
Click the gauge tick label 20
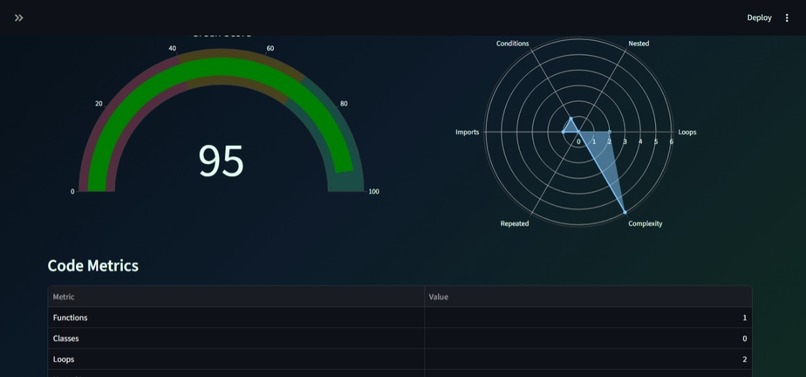click(99, 103)
